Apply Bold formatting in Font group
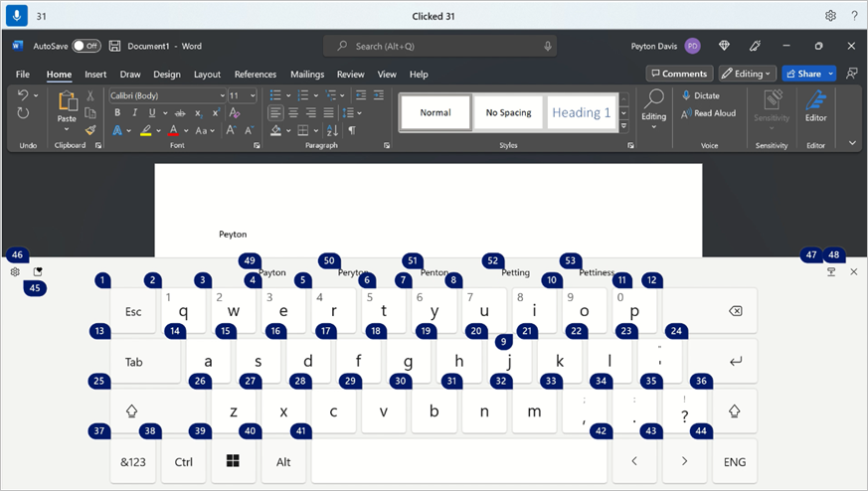The image size is (868, 491). 116,113
